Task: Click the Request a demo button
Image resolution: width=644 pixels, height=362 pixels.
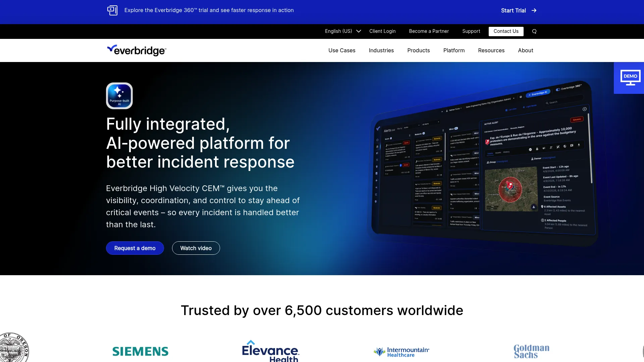Action: click(x=135, y=248)
